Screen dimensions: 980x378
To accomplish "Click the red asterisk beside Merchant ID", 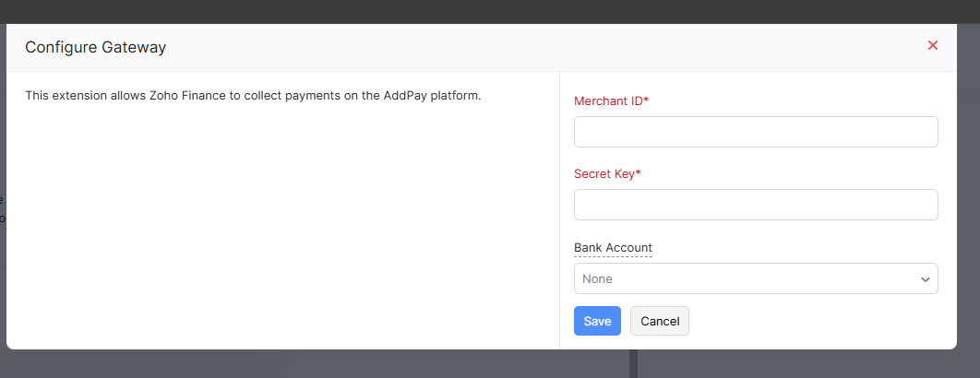I will (x=646, y=100).
